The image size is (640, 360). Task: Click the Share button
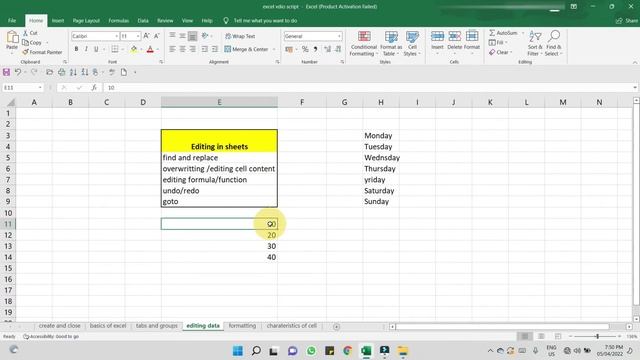coord(627,20)
